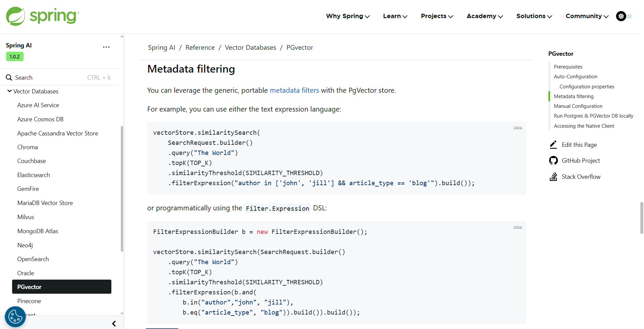644x329 pixels.
Task: Open the Community dropdown menu
Action: pos(587,16)
